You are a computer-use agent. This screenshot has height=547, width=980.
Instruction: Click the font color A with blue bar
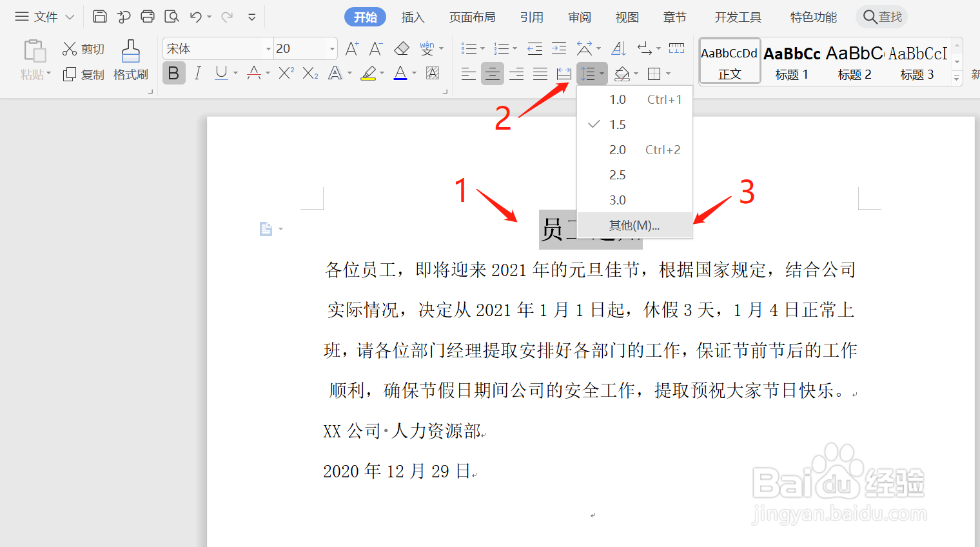pyautogui.click(x=400, y=74)
